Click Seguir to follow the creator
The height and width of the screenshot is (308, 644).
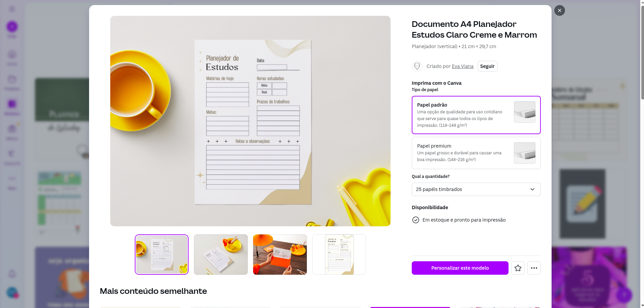(x=487, y=66)
